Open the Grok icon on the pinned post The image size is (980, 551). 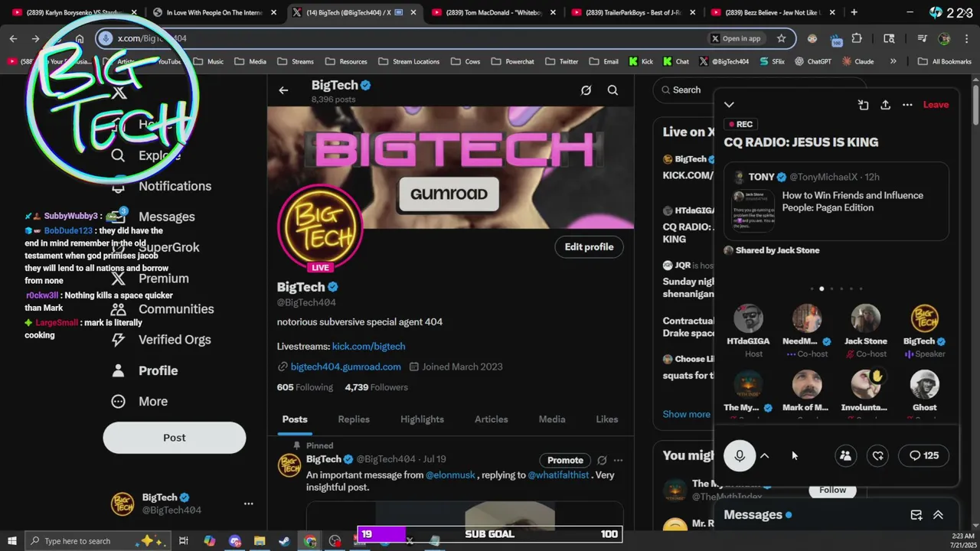[x=602, y=460]
